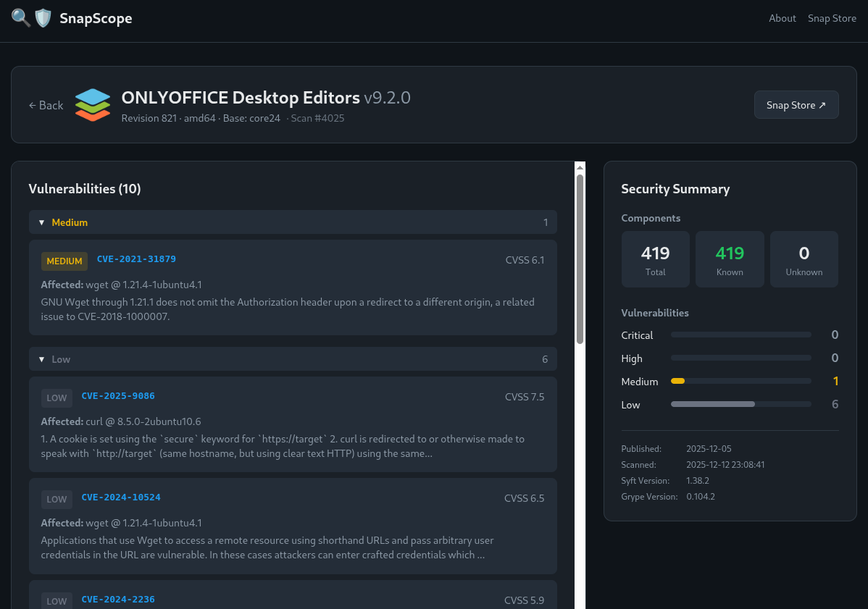This screenshot has height=609, width=868.
Task: Click the ONLYOFFICE Desktop Editors app icon
Action: pyautogui.click(x=92, y=104)
